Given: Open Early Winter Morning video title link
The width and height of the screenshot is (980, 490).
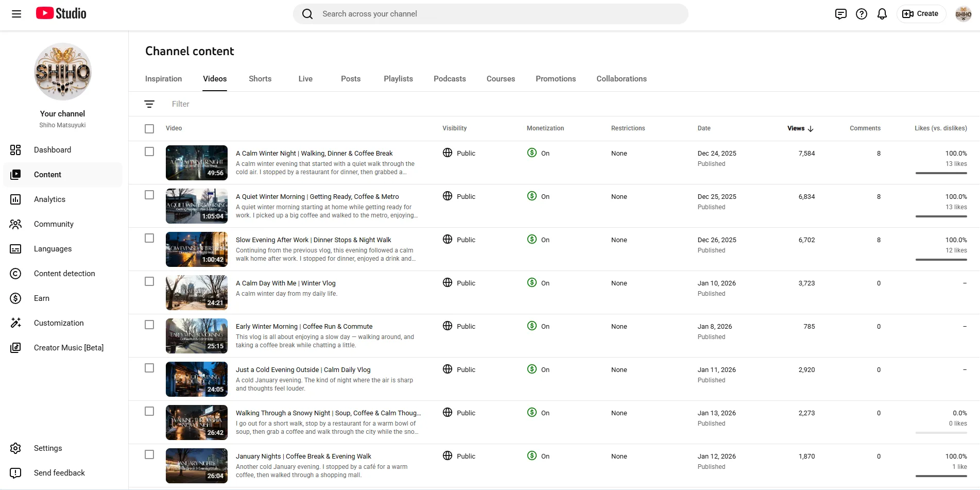Looking at the screenshot, I should (x=304, y=327).
